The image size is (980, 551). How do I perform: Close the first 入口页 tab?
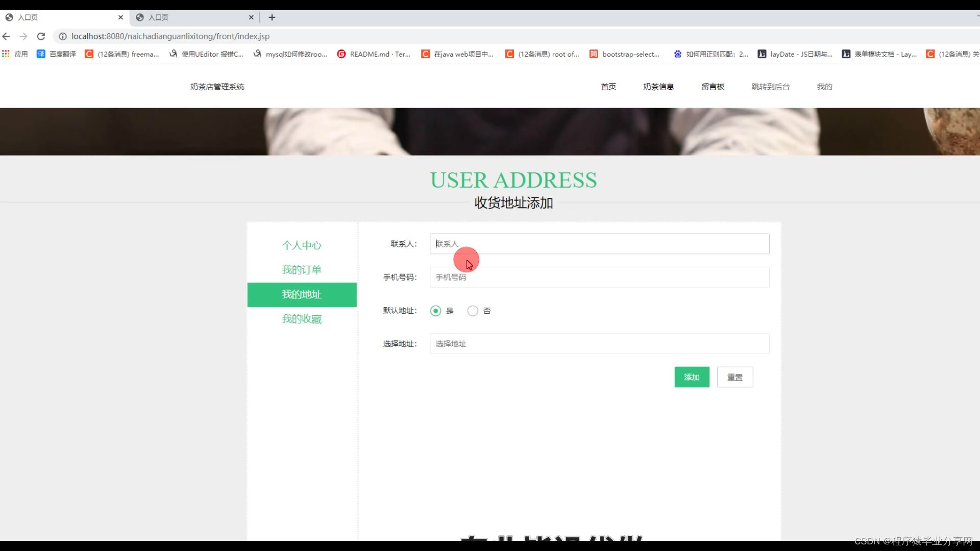point(120,17)
